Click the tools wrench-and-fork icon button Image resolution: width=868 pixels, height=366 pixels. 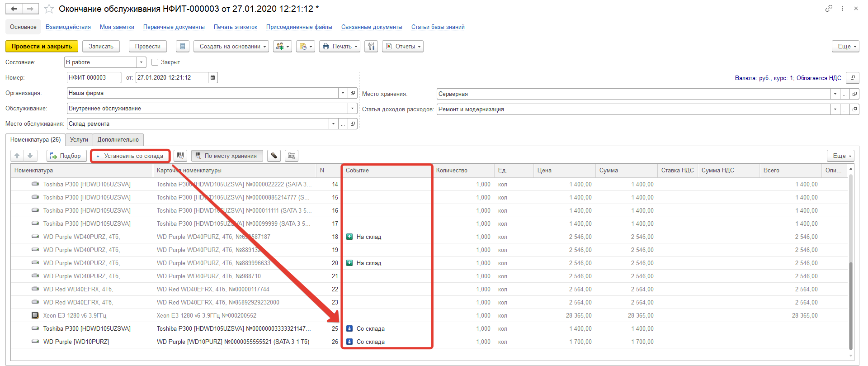pos(371,47)
